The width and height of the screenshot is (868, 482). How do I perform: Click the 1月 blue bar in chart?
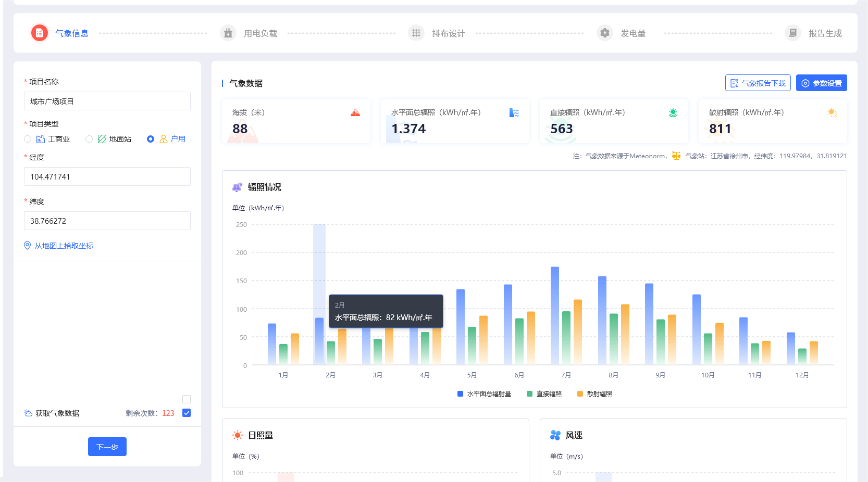pyautogui.click(x=272, y=344)
